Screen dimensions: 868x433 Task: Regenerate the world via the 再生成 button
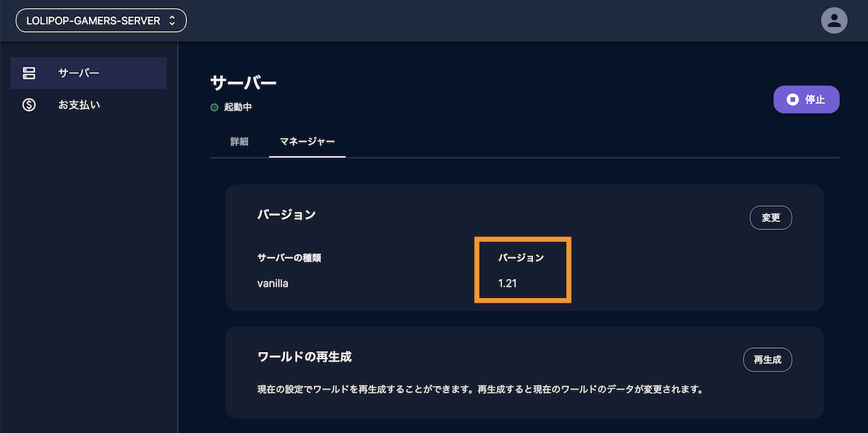(767, 359)
